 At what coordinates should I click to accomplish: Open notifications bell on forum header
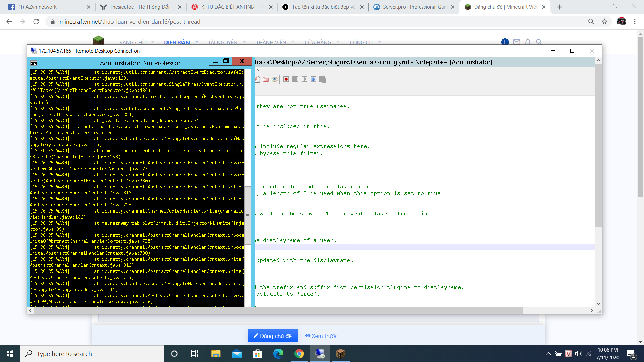528,42
